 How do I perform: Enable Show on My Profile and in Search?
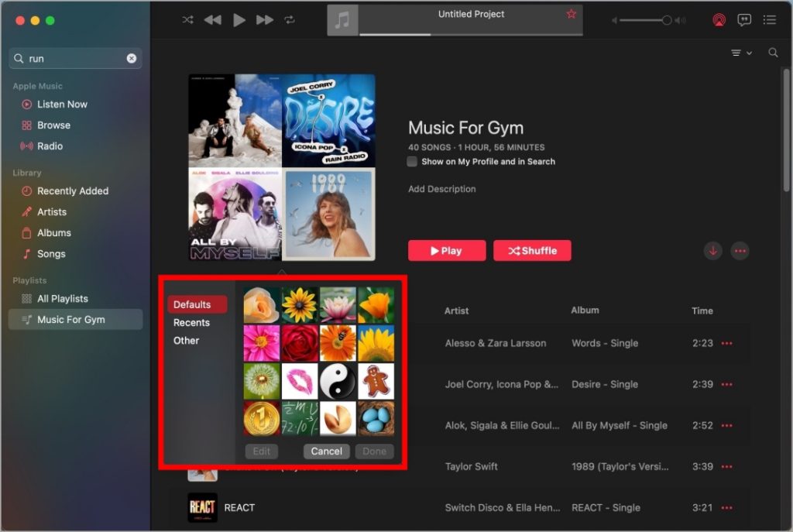412,162
